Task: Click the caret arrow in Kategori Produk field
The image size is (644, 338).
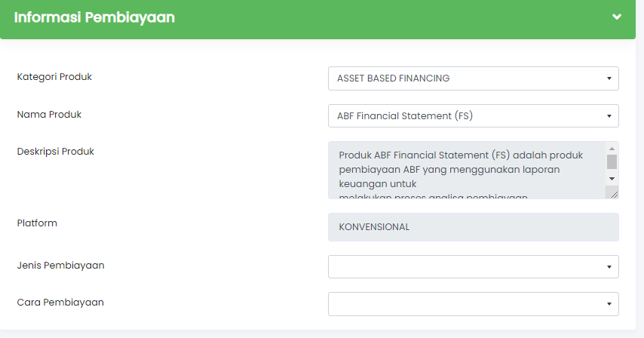Action: tap(609, 78)
